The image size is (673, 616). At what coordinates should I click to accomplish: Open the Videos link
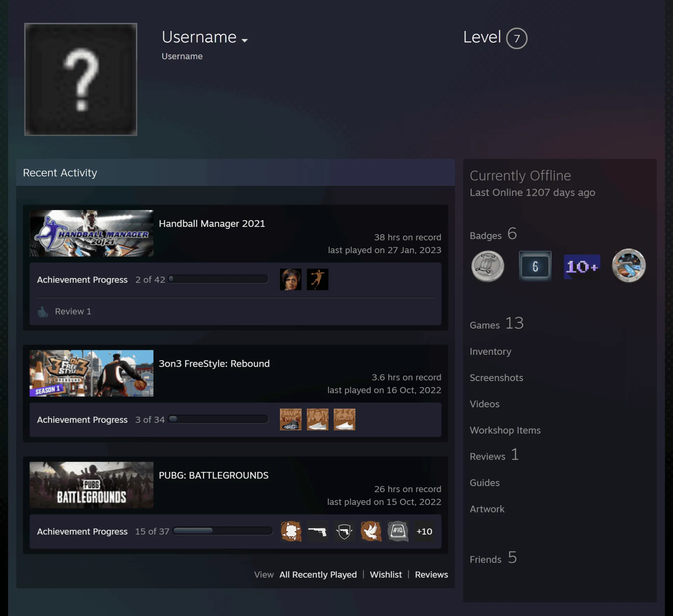click(x=484, y=404)
